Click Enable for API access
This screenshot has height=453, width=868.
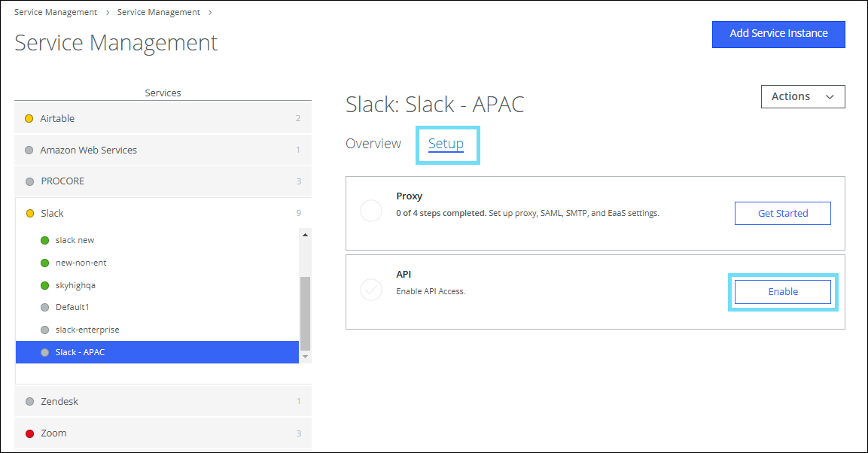(783, 291)
